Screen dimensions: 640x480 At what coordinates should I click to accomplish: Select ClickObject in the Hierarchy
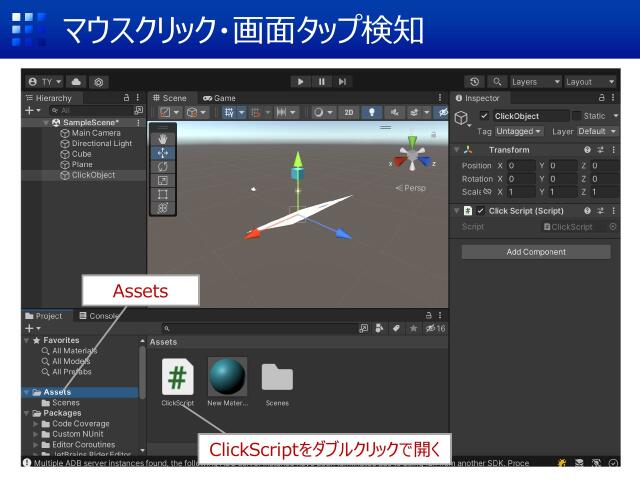point(92,175)
